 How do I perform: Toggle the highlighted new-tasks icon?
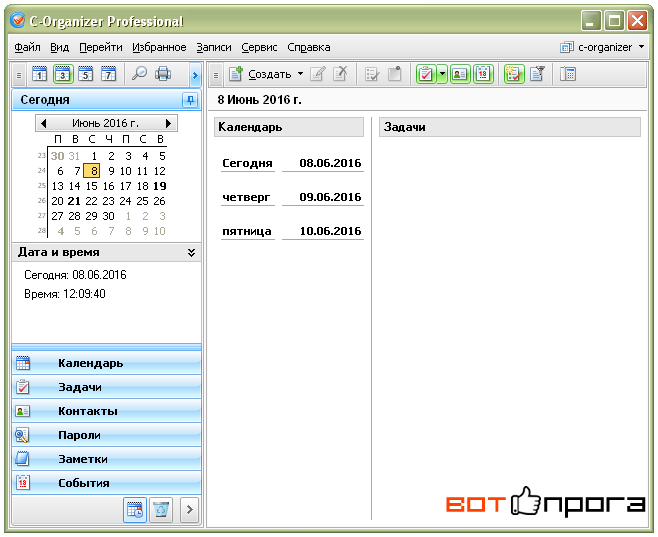[514, 74]
